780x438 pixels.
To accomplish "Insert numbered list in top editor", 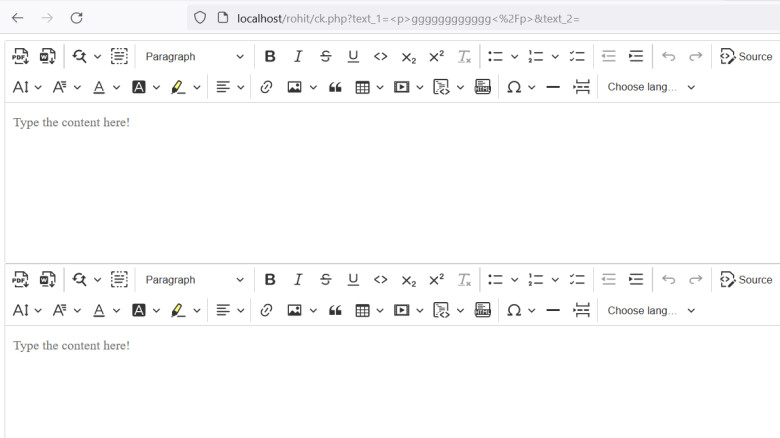I will tap(536, 56).
